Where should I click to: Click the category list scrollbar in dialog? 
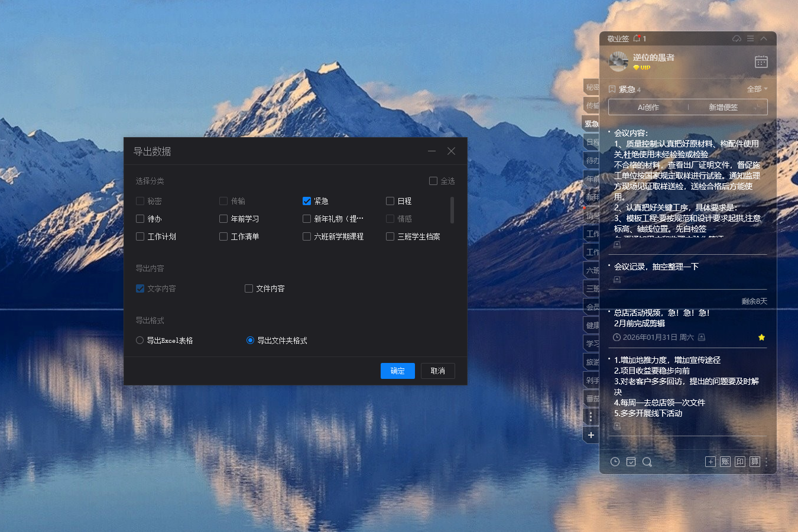pos(452,210)
